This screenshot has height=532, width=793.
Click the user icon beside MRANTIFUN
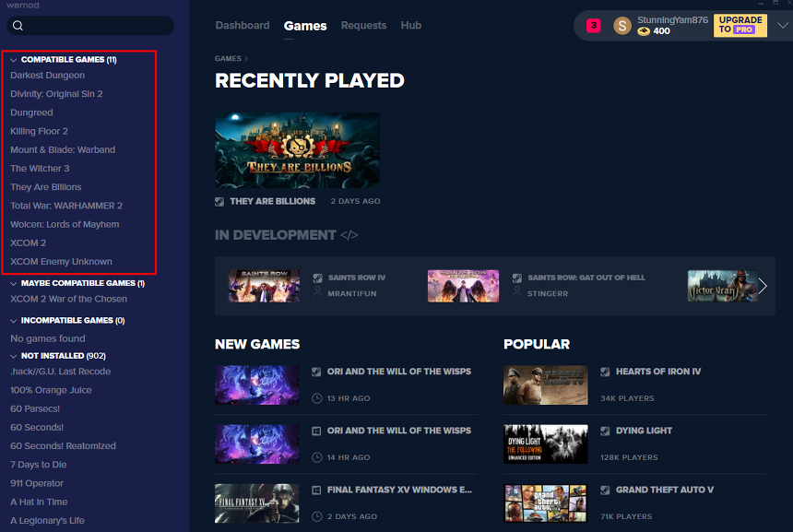point(317,291)
